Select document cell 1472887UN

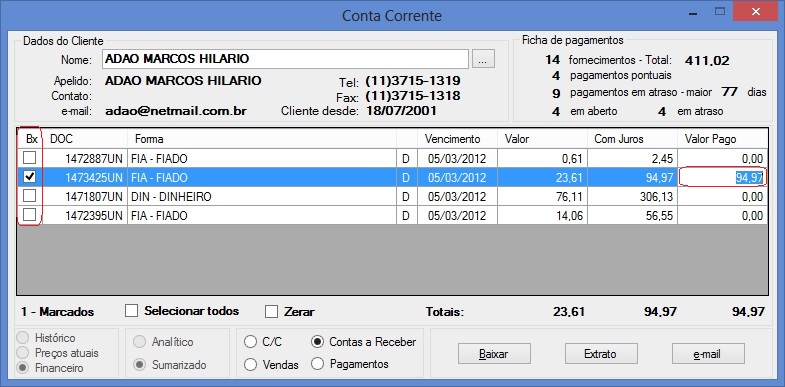tap(86, 159)
